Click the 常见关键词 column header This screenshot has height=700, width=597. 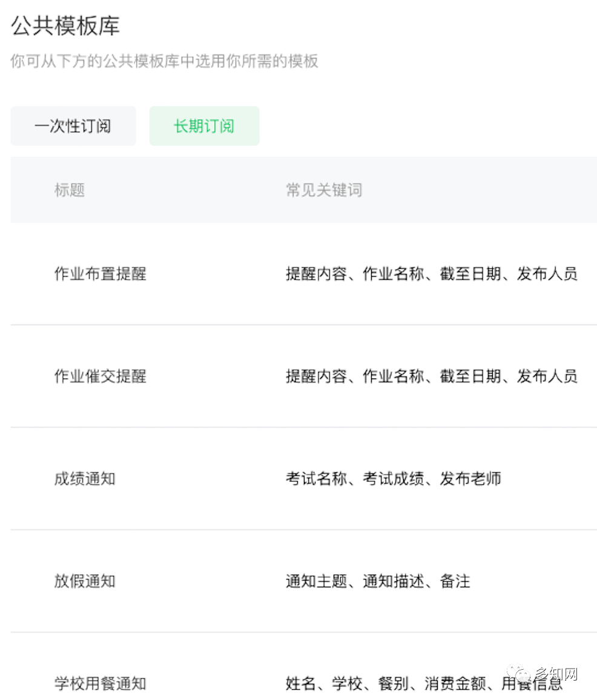click(324, 190)
